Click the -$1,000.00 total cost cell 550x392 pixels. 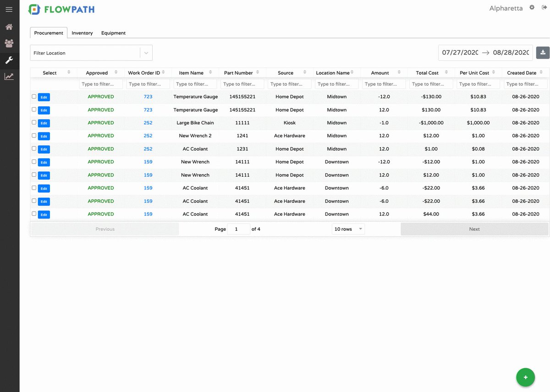431,123
